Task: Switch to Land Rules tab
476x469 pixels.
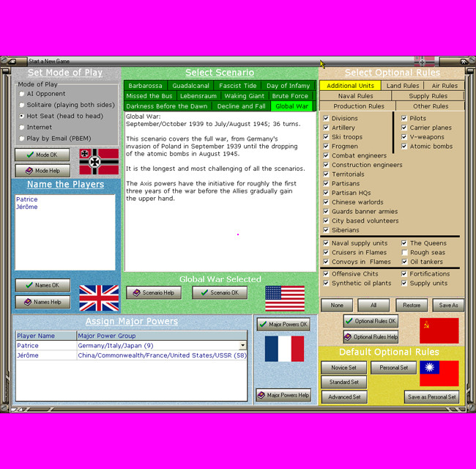Action: click(403, 86)
